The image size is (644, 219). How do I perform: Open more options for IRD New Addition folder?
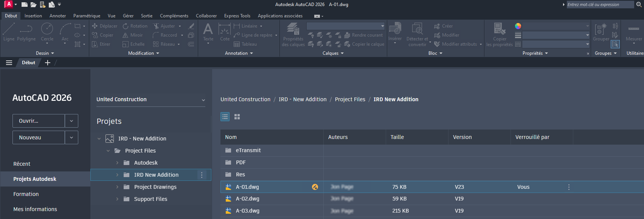(x=202, y=175)
